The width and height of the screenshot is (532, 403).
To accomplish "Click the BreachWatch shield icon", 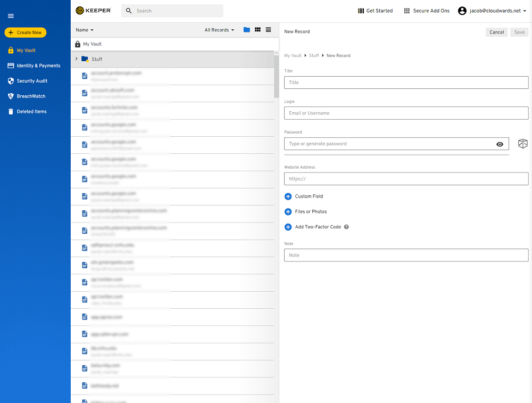I will click(x=11, y=96).
